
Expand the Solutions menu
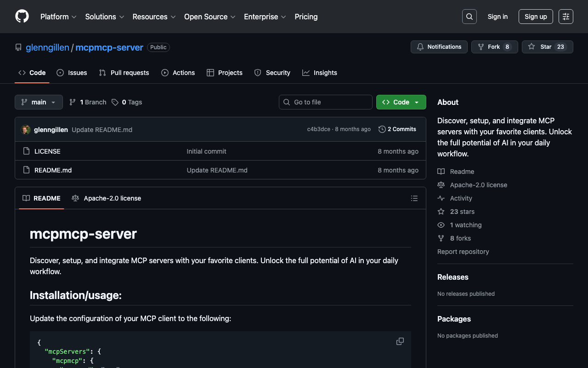point(105,17)
